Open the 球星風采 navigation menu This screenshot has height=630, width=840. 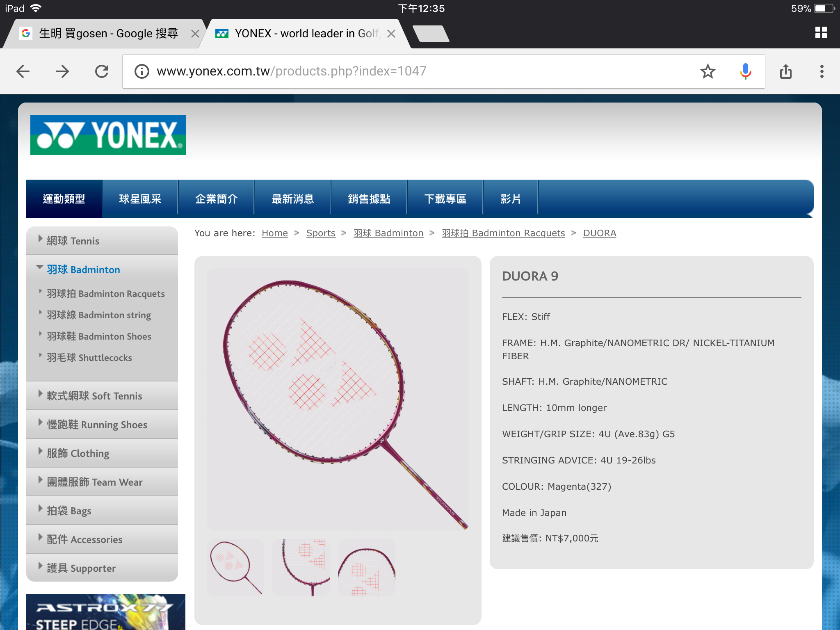pyautogui.click(x=140, y=199)
